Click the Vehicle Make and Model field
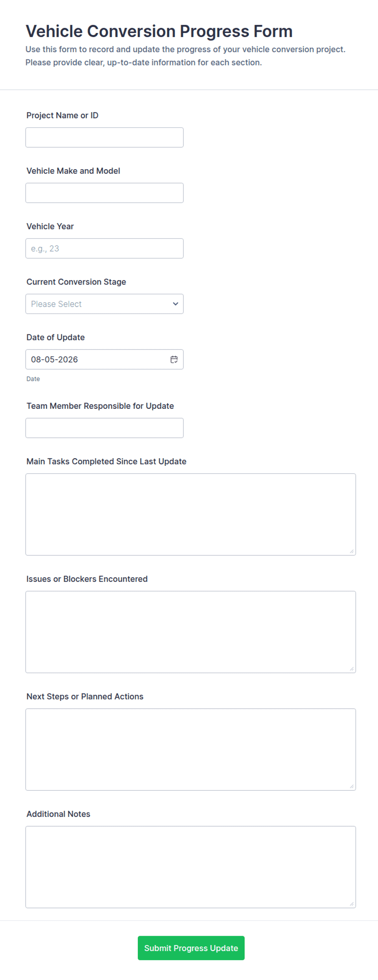Screen dimensions: 378x980 point(104,193)
